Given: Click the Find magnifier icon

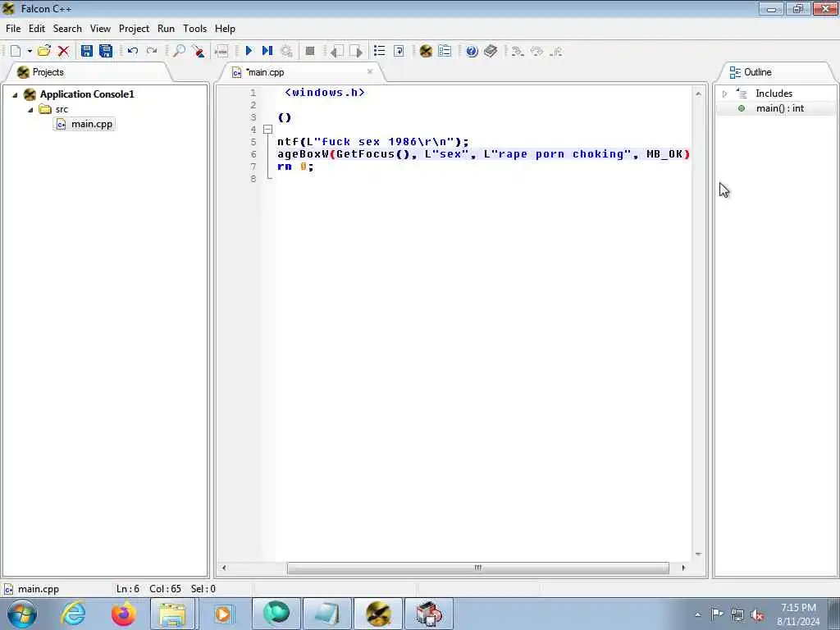Looking at the screenshot, I should click(x=179, y=51).
